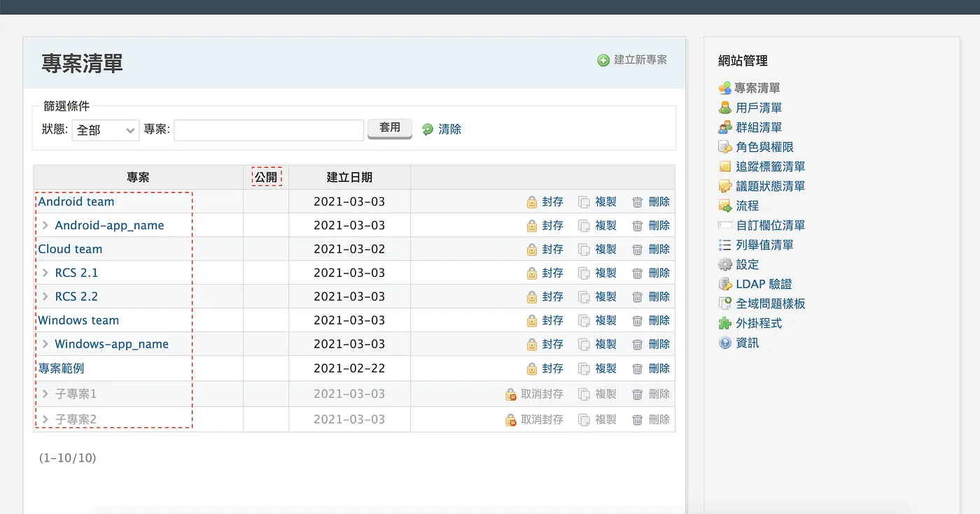Click the lock icon in Android team row

pyautogui.click(x=532, y=202)
